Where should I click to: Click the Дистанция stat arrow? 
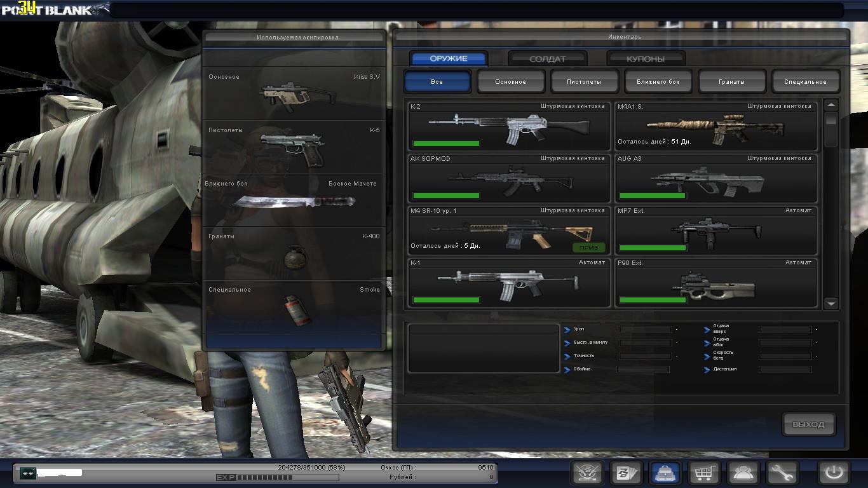[707, 369]
